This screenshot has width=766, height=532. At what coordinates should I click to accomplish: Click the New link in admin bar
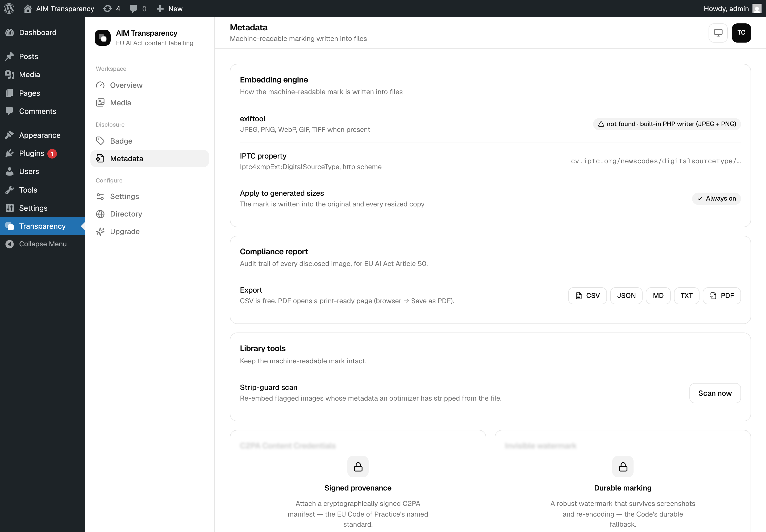(175, 9)
